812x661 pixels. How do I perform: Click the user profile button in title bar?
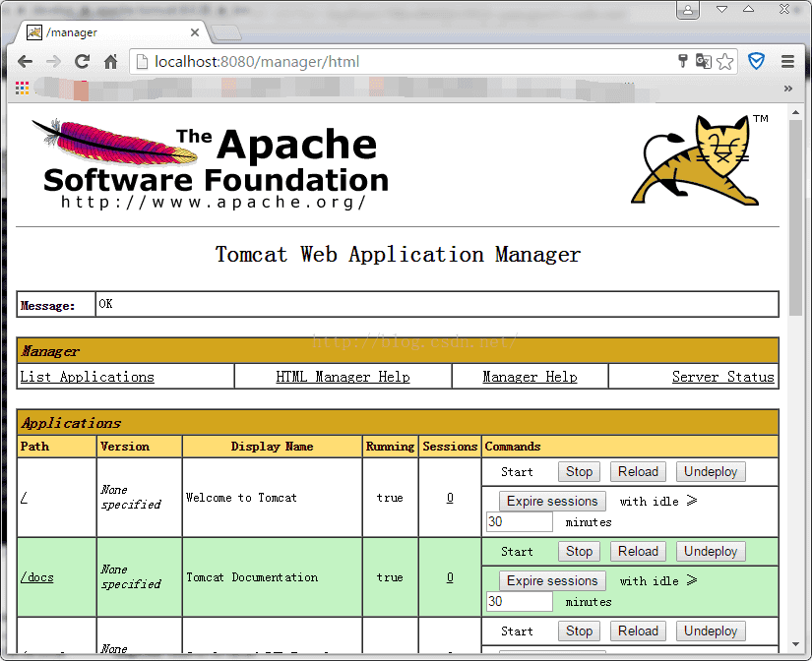[688, 10]
